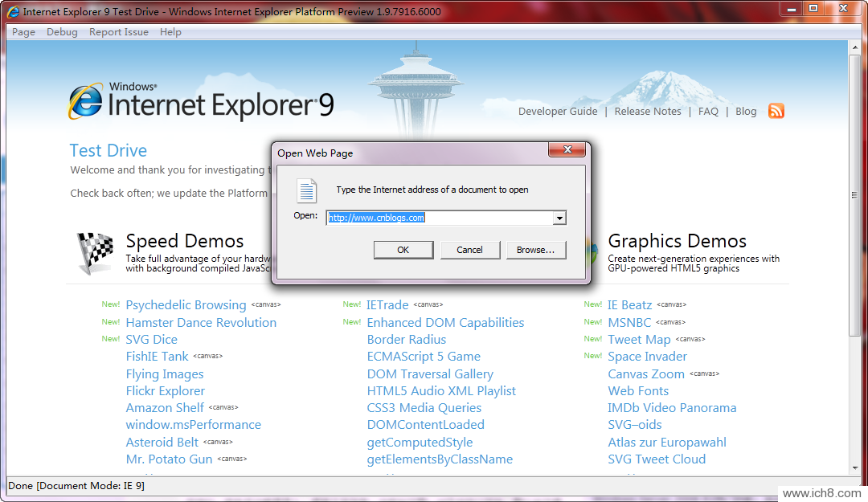Open the Web Fonts demo
This screenshot has height=502, width=868.
[x=638, y=390]
